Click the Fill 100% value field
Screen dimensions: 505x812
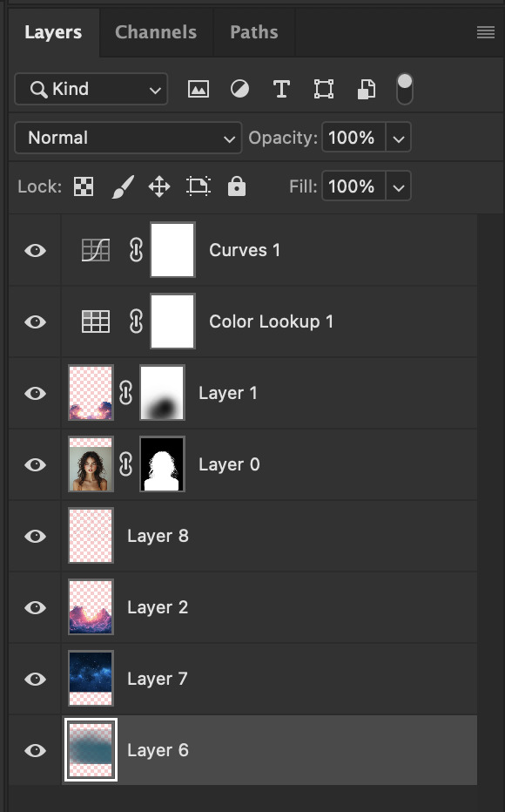pyautogui.click(x=353, y=186)
